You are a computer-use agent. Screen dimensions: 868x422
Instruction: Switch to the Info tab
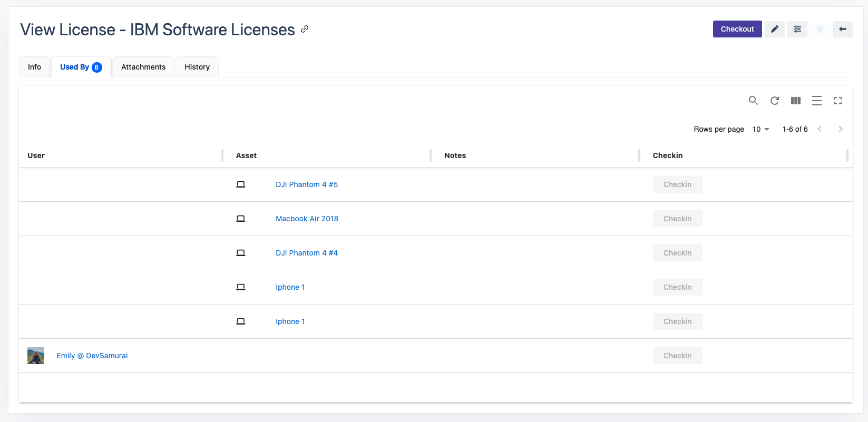pyautogui.click(x=34, y=67)
